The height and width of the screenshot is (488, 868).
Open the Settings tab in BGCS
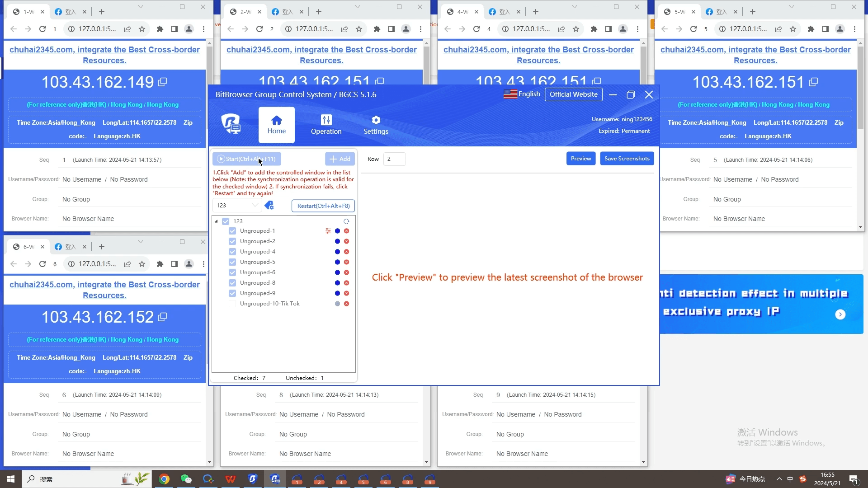point(376,125)
